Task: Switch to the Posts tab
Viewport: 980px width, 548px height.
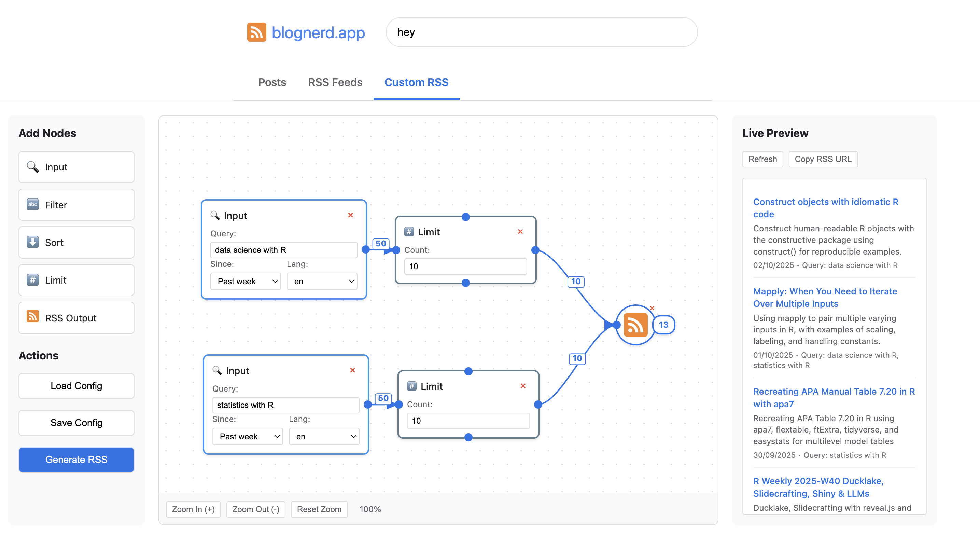Action: tap(272, 82)
